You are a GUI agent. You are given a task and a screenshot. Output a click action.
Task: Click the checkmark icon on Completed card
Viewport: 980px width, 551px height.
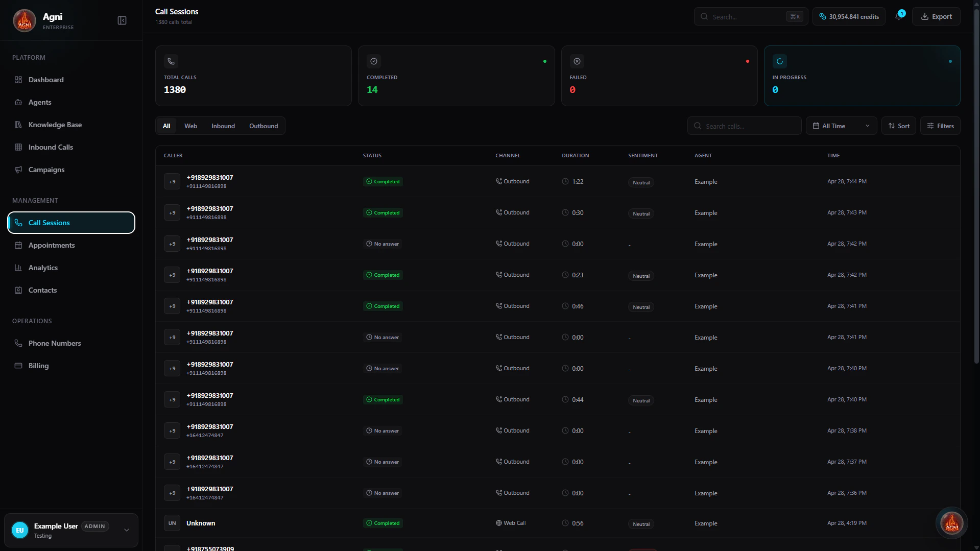[x=374, y=61]
